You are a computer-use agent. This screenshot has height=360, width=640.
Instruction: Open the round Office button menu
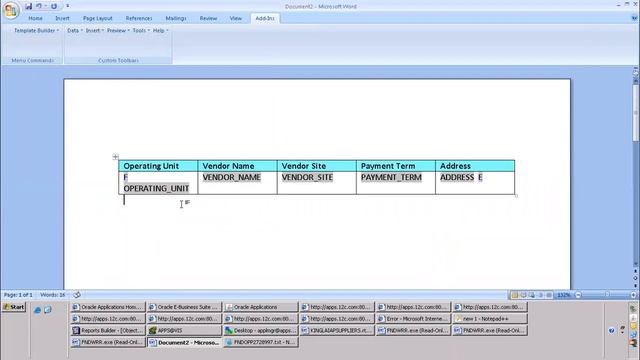coord(11,10)
